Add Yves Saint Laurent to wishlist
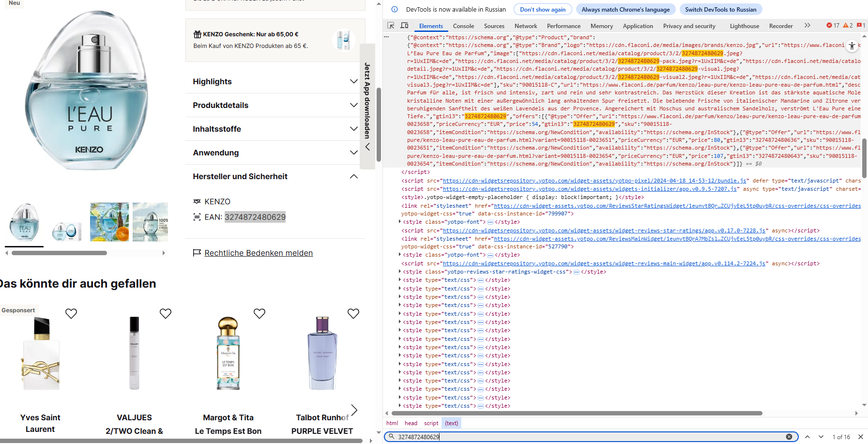 [x=71, y=314]
